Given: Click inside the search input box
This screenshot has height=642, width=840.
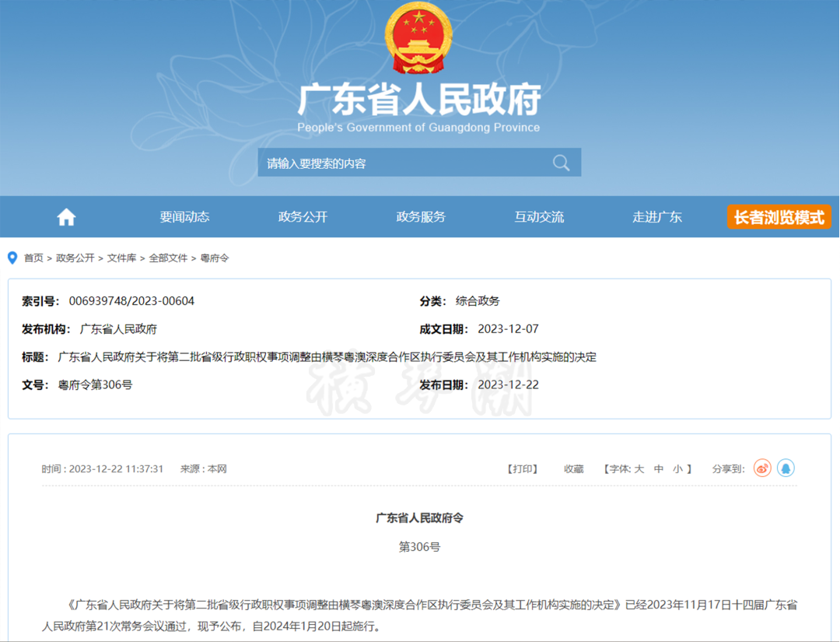Looking at the screenshot, I should (x=389, y=163).
